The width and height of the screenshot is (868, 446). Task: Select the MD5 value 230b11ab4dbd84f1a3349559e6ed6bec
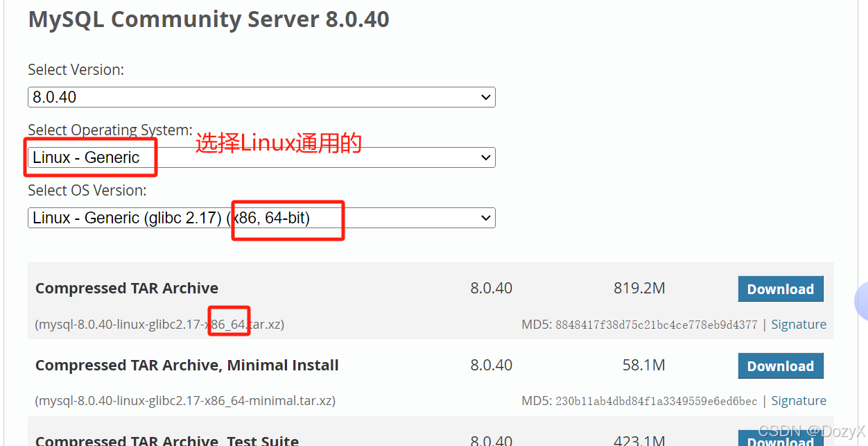657,401
